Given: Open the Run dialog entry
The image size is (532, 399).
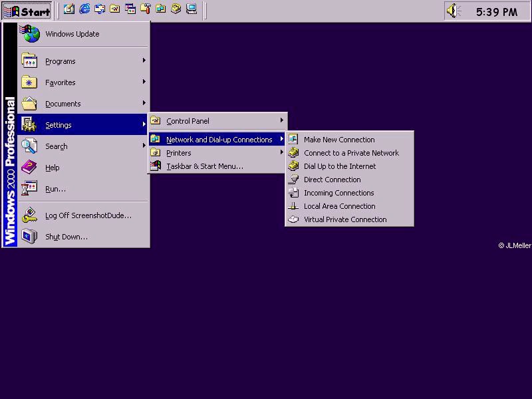Looking at the screenshot, I should point(84,189).
